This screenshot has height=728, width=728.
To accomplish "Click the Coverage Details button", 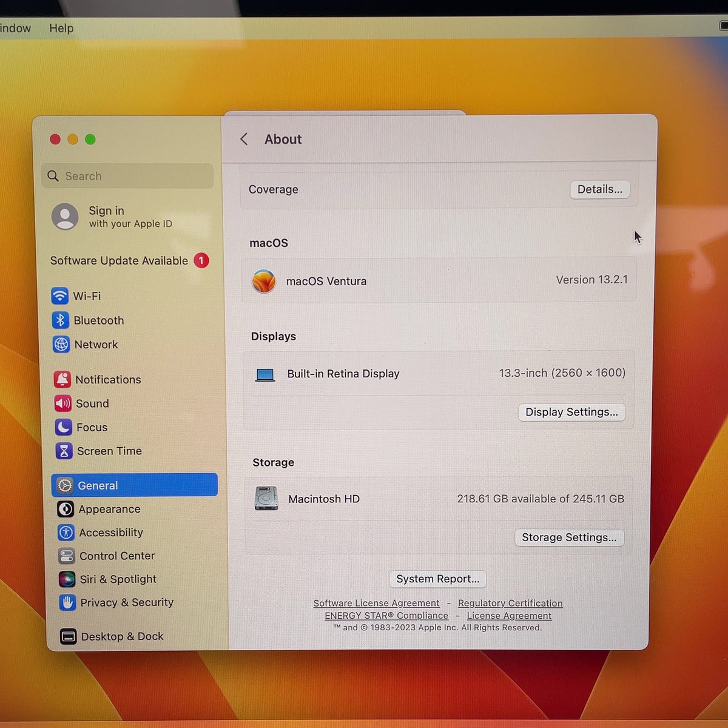I will [x=600, y=189].
